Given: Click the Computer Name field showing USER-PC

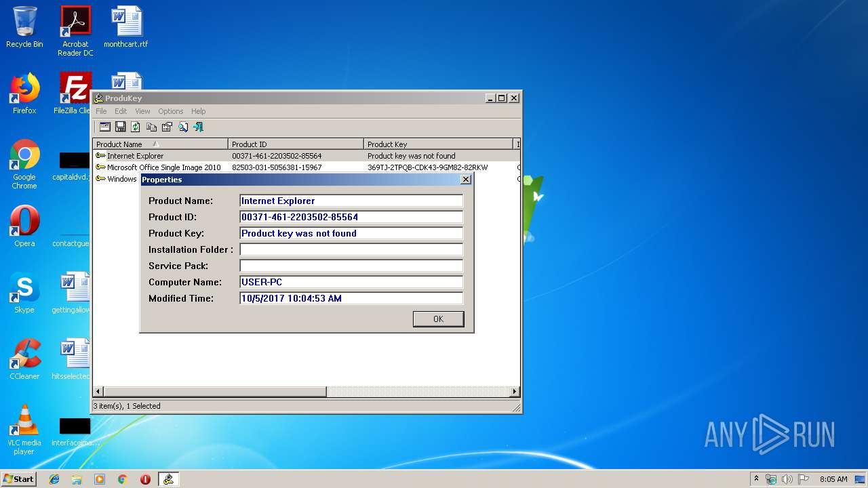Looking at the screenshot, I should coord(351,282).
